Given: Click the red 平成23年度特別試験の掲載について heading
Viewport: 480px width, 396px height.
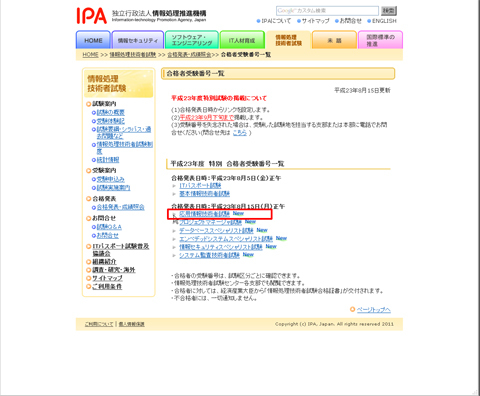Looking at the screenshot, I should pyautogui.click(x=219, y=98).
